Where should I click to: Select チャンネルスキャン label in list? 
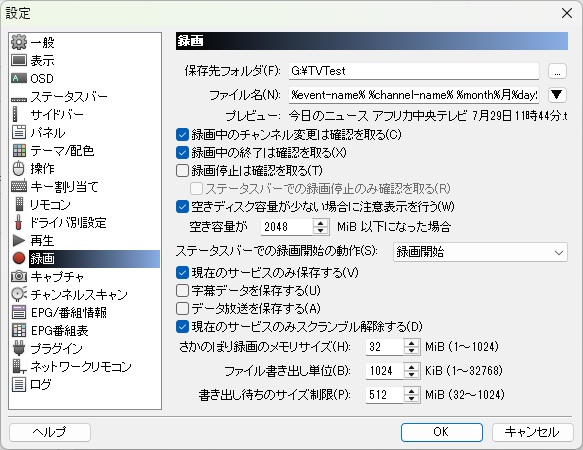[79, 294]
